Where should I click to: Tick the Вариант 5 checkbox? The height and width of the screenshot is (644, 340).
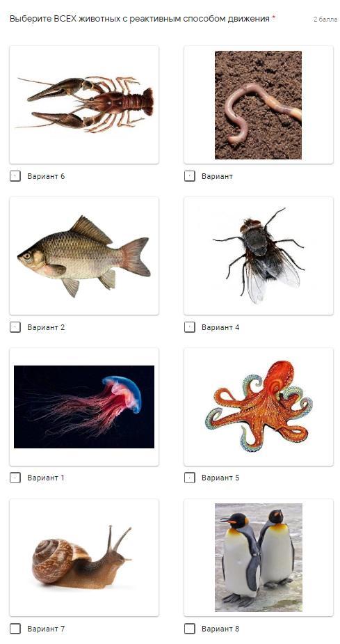190,478
